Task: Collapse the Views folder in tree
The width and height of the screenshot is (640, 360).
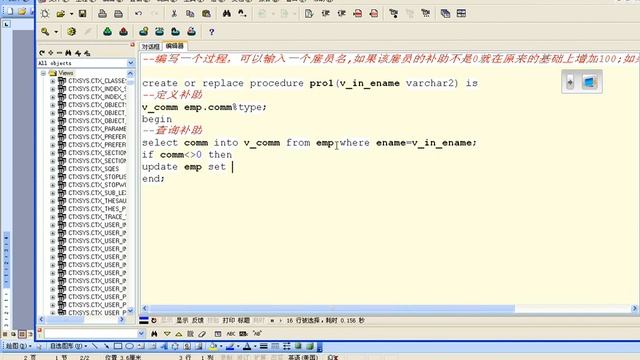Action: point(43,73)
